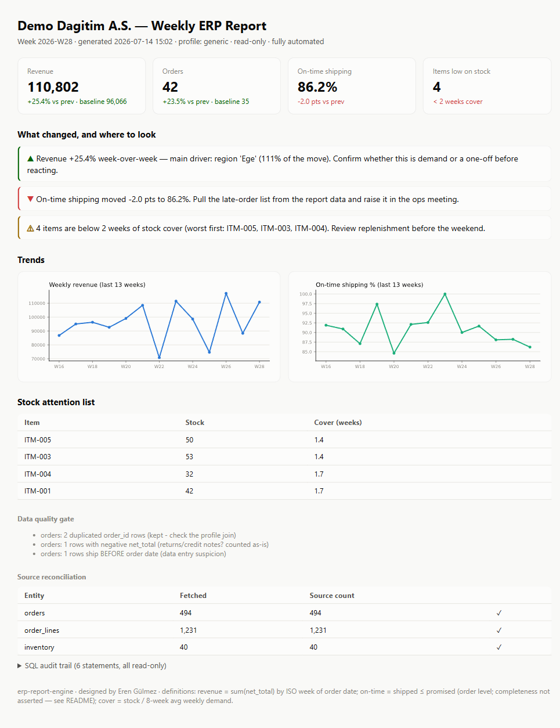Click '-2.0 pts vs prev' text
Screen dimensions: 560x728
321,102
